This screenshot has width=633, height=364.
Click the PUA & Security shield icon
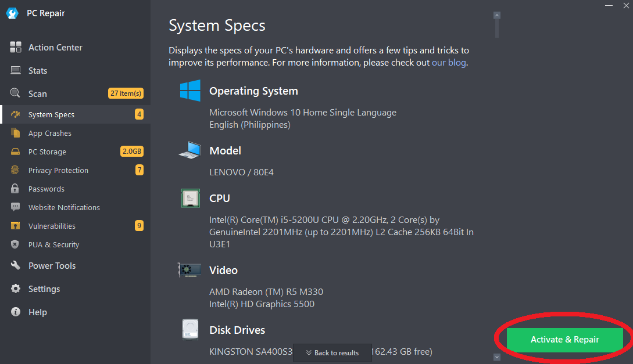click(15, 244)
